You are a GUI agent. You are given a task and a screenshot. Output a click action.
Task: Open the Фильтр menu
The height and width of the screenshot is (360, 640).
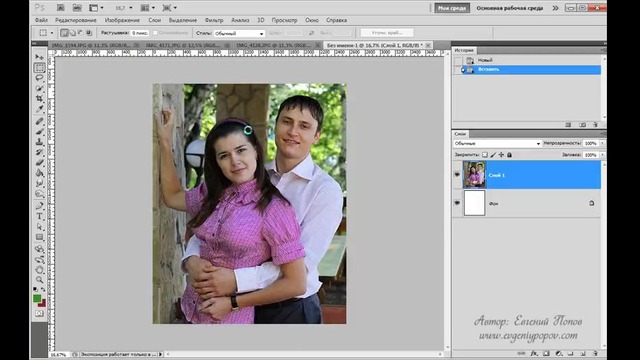(214, 20)
